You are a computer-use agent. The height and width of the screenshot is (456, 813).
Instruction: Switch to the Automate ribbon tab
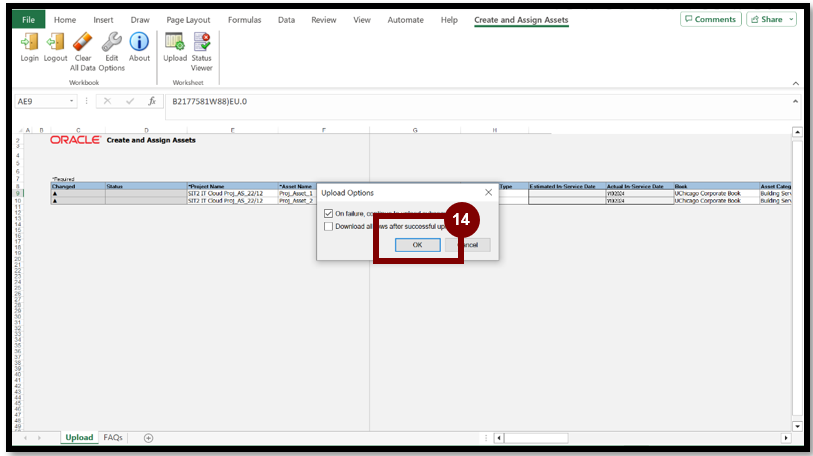(405, 20)
